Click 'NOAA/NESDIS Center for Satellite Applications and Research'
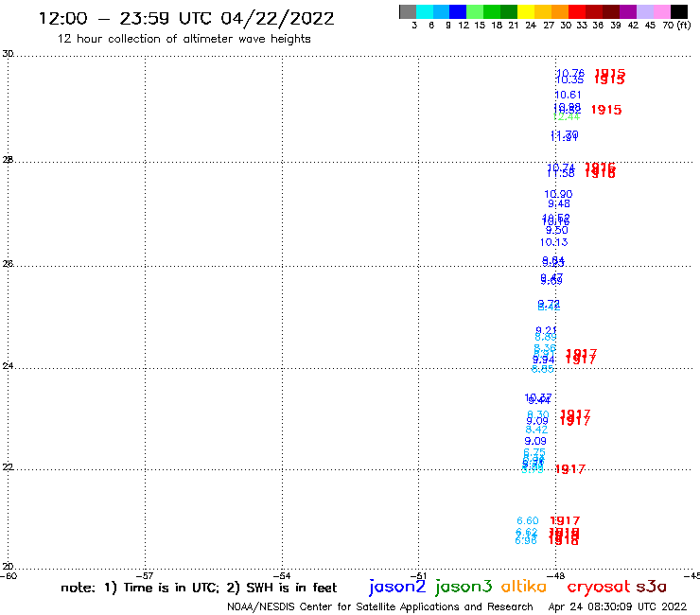The width and height of the screenshot is (700, 615). point(380,607)
